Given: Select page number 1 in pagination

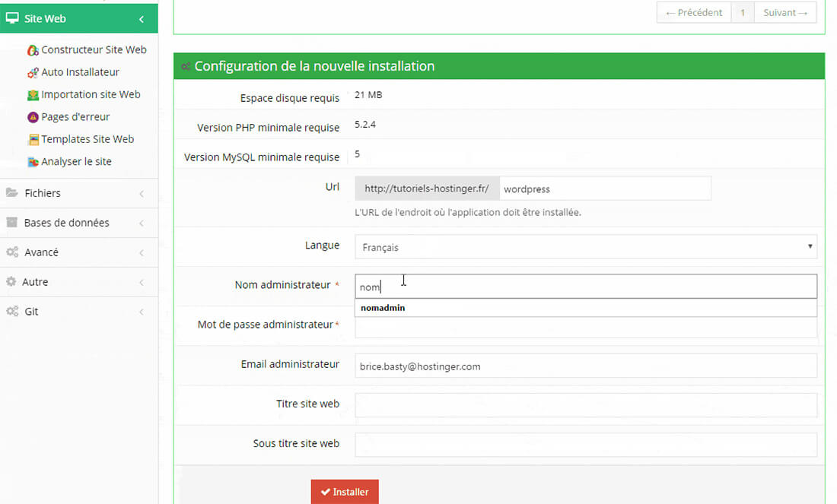Looking at the screenshot, I should click(x=743, y=12).
